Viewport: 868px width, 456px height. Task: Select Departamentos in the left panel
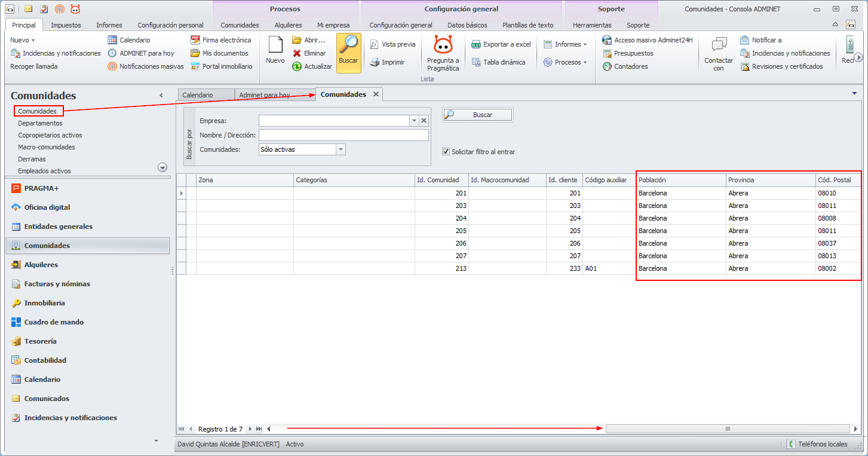pos(40,123)
